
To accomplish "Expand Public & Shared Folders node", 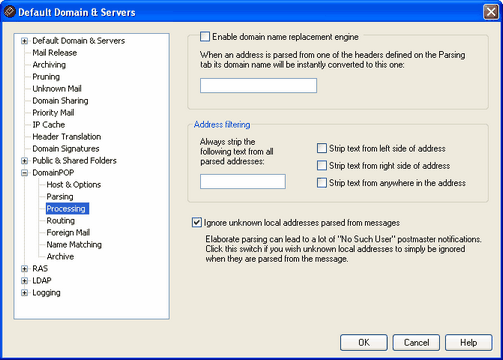I will coord(24,161).
